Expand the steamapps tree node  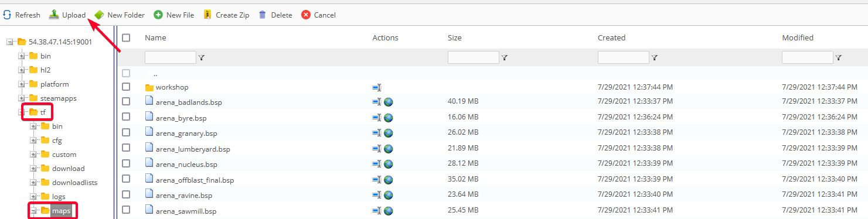tap(22, 98)
